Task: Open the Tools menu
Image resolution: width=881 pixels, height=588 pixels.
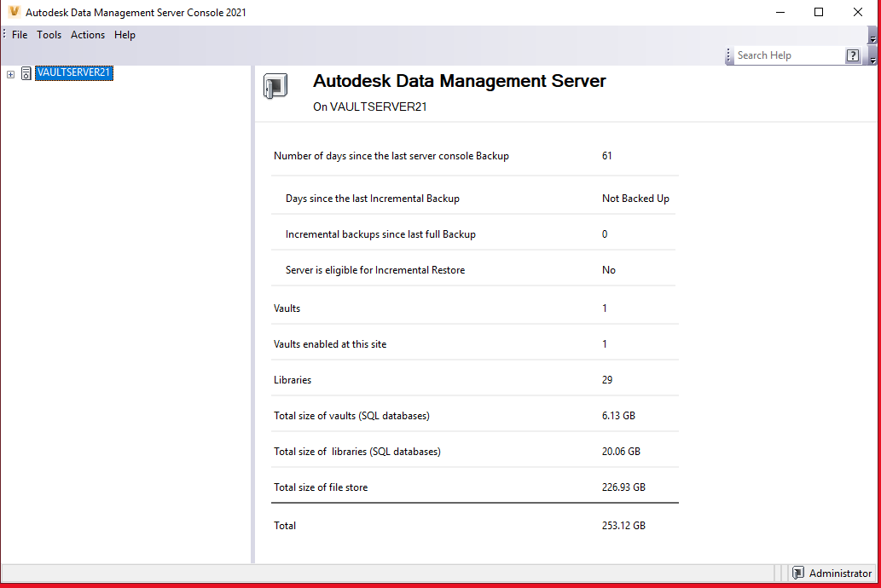Action: pos(49,35)
